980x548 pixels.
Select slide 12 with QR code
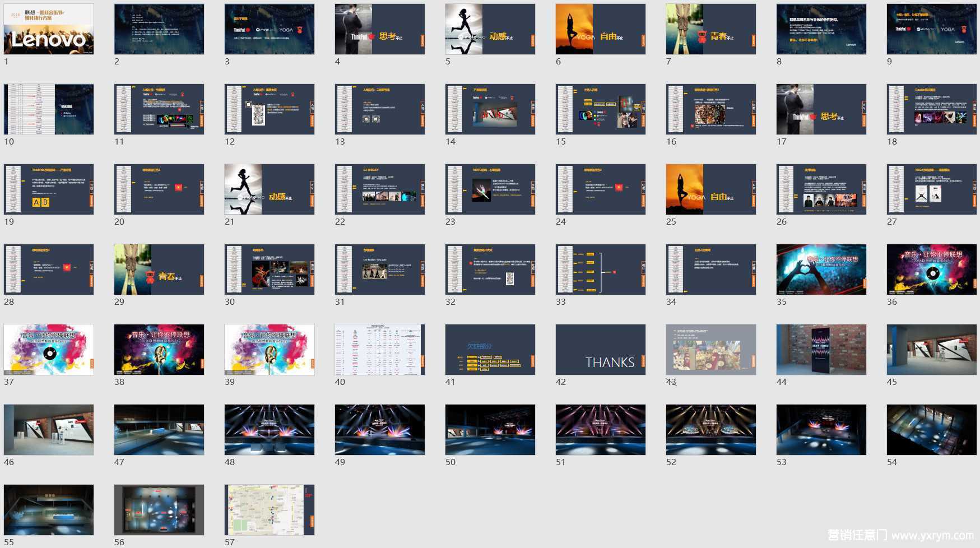coord(270,109)
